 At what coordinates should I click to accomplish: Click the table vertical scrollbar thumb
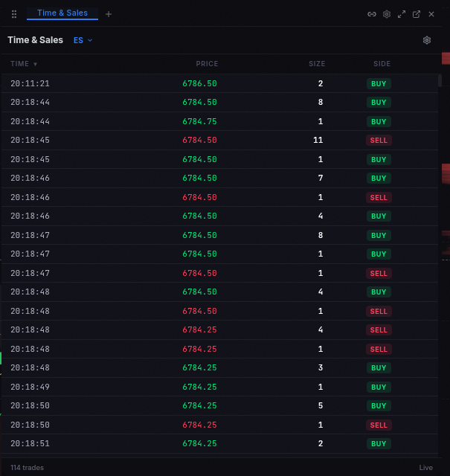[440, 80]
